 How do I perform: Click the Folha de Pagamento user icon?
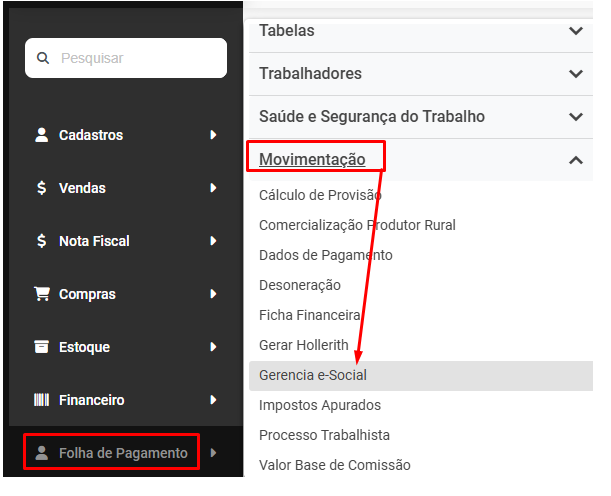(x=42, y=453)
